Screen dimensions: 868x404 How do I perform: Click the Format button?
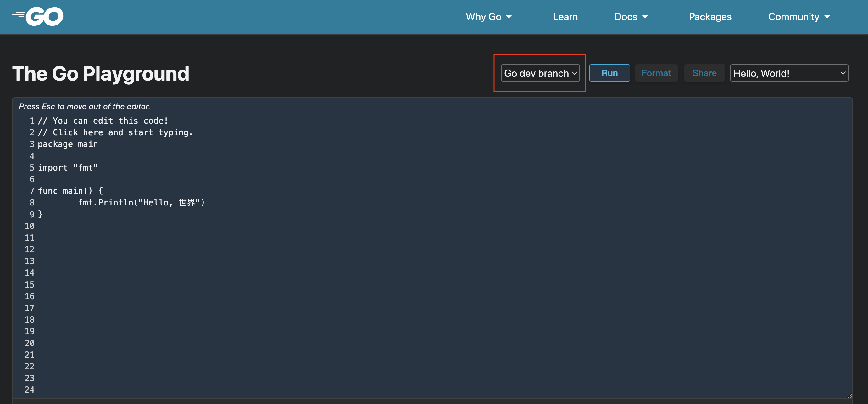[x=656, y=73]
